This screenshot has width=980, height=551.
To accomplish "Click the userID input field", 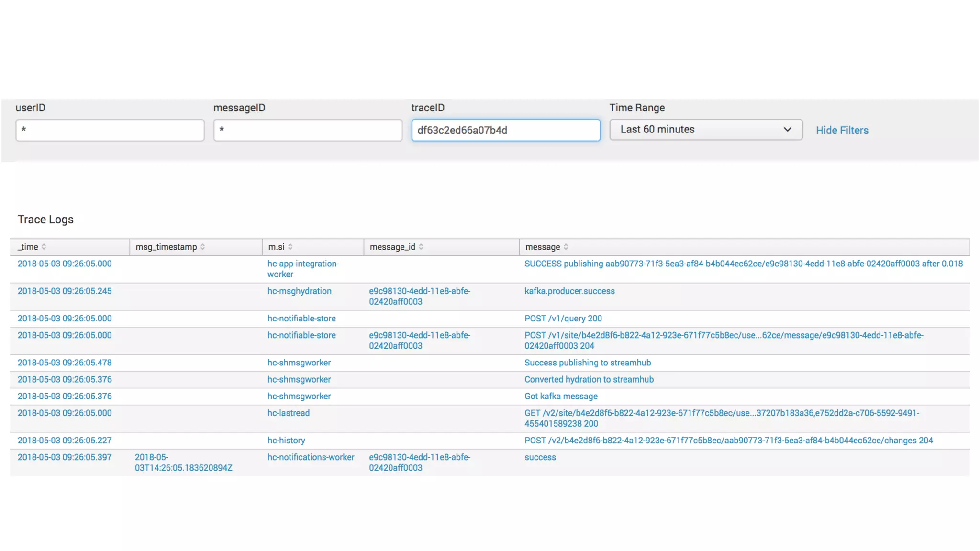I will [110, 130].
